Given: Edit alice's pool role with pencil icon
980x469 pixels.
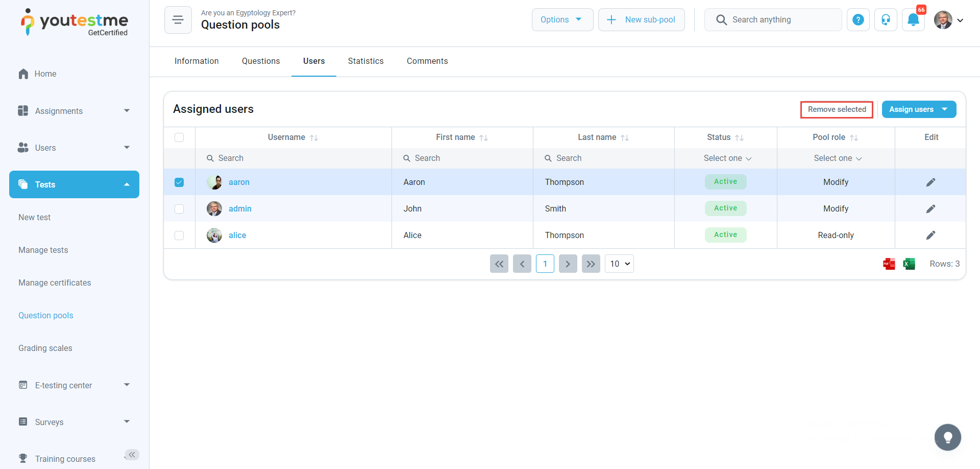Looking at the screenshot, I should pyautogui.click(x=930, y=235).
